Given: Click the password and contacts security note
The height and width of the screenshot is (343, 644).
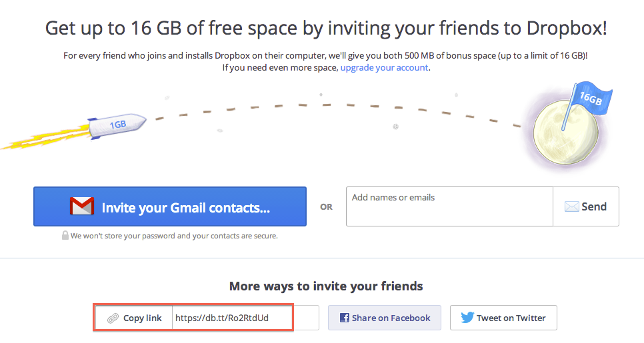Looking at the screenshot, I should pos(174,236).
